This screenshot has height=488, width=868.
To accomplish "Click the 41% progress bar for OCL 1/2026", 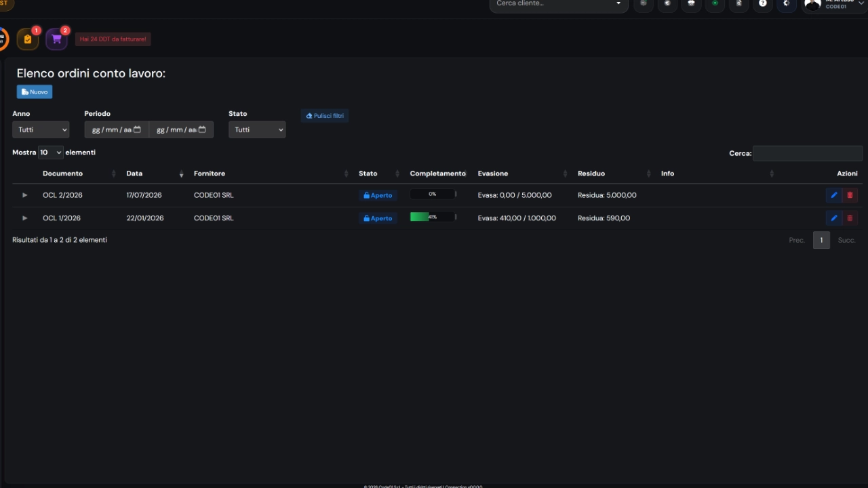I will 433,218.
